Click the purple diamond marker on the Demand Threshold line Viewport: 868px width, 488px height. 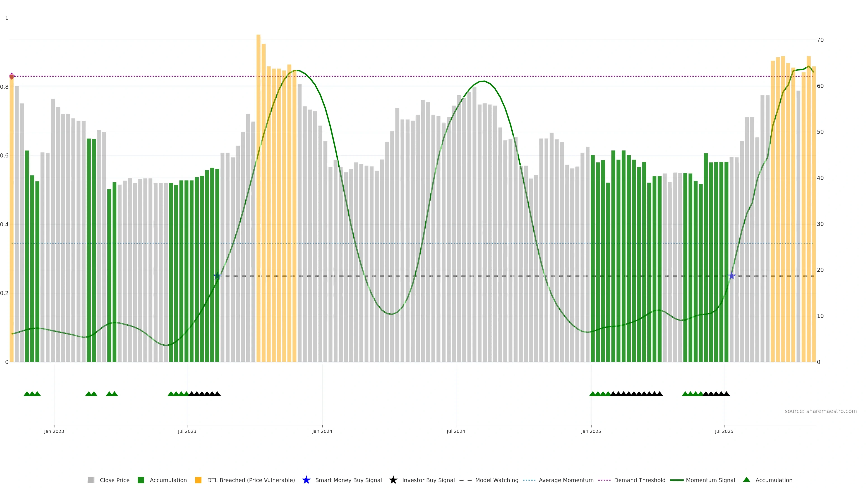coord(12,76)
